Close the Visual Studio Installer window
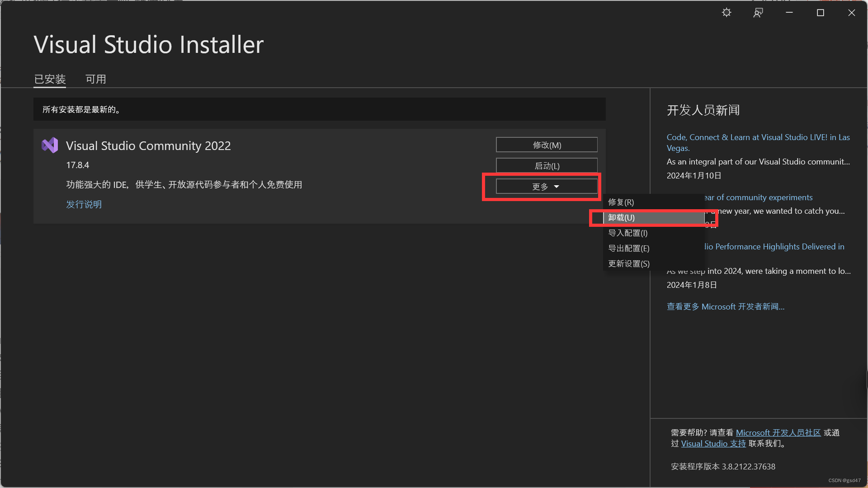Screen dimensions: 868x488 [x=852, y=13]
